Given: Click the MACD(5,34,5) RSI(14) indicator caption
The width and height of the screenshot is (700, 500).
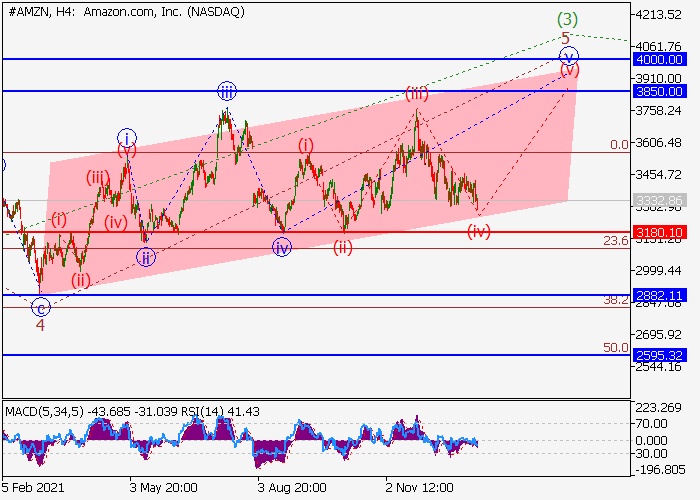Looking at the screenshot, I should click(133, 412).
